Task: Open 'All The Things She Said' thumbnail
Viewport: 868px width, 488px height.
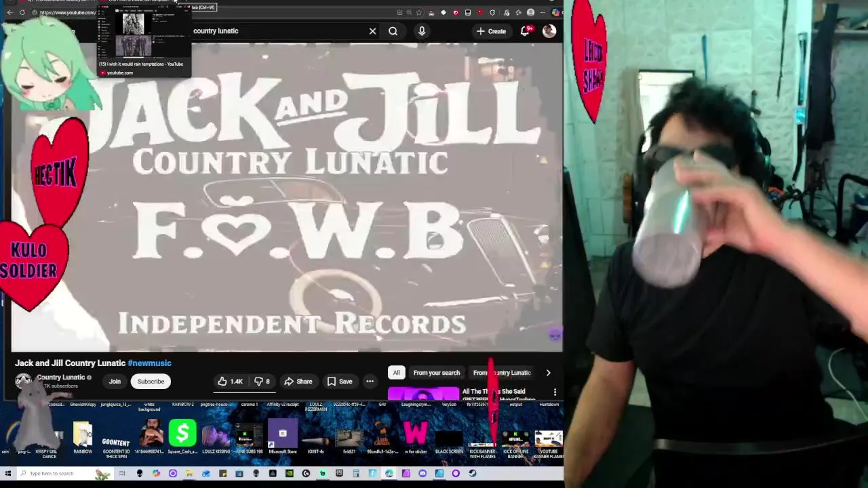Action: (423, 394)
